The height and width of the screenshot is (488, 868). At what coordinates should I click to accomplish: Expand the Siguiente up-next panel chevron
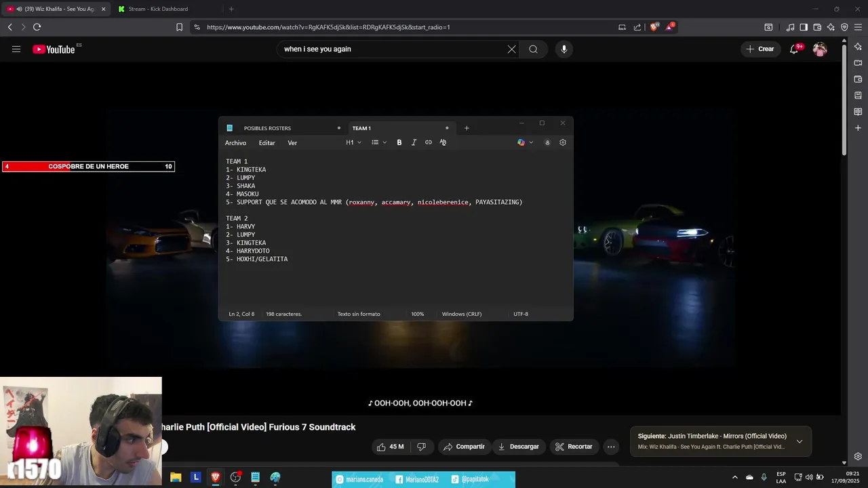[800, 441]
